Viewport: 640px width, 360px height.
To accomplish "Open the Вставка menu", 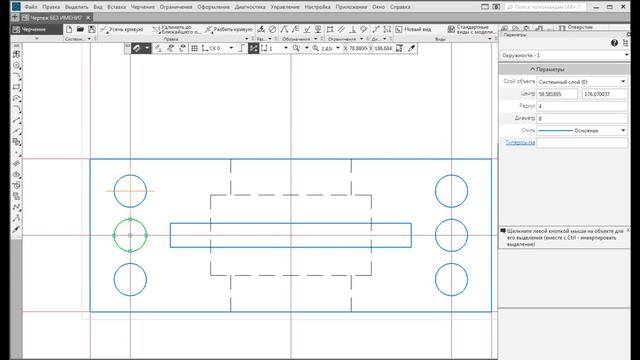I will coord(116,7).
